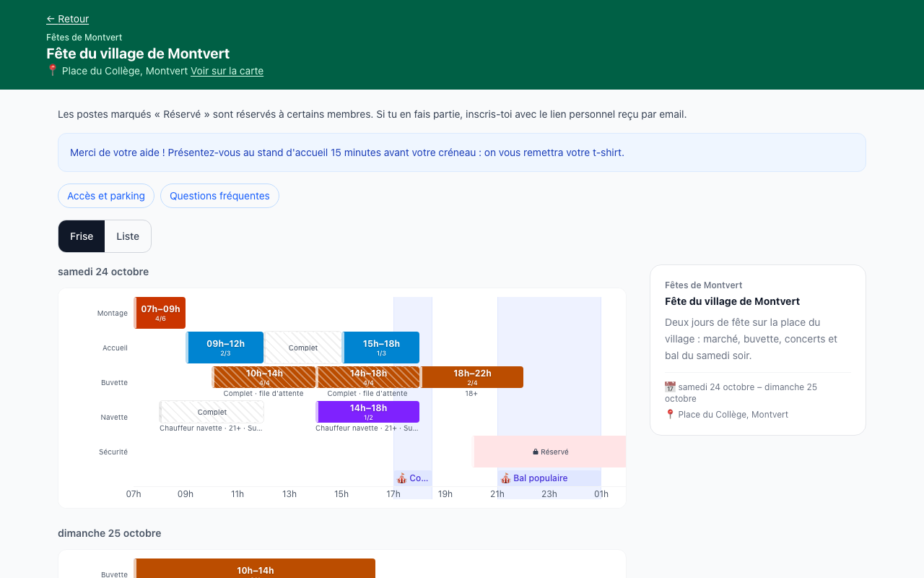Click the Navette row label
924x578 pixels.
click(114, 417)
